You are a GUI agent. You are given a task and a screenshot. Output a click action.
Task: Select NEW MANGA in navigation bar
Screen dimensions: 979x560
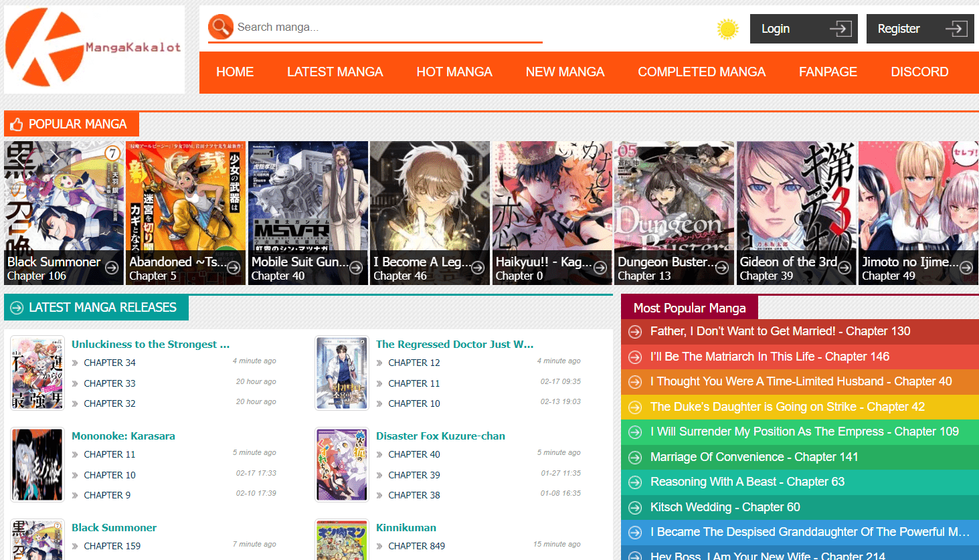pyautogui.click(x=565, y=72)
